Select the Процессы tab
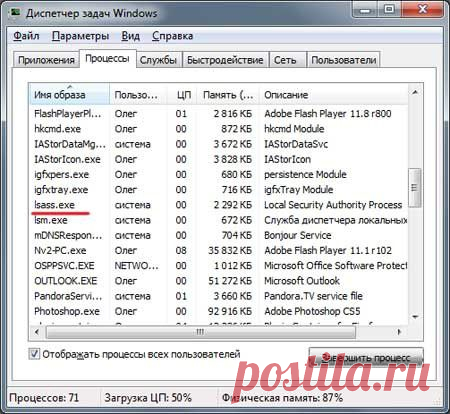The image size is (450, 414). (x=107, y=59)
